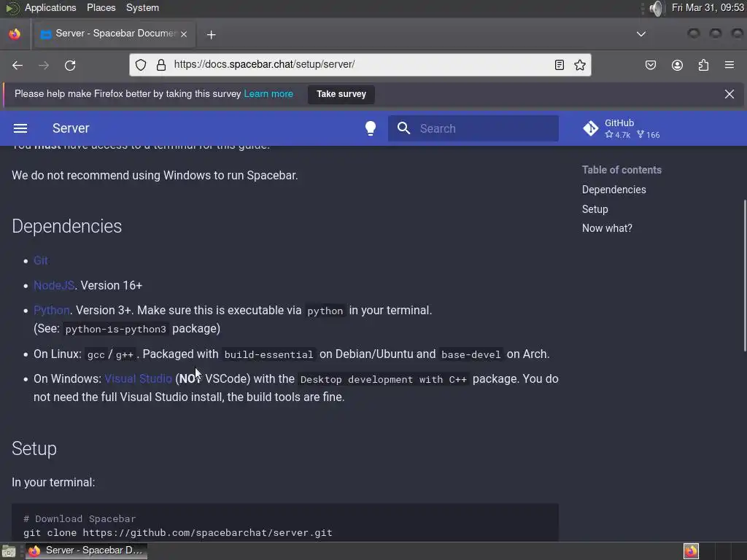Jump to Dependencies in table of contents
Screen dimensions: 747x560
point(614,190)
